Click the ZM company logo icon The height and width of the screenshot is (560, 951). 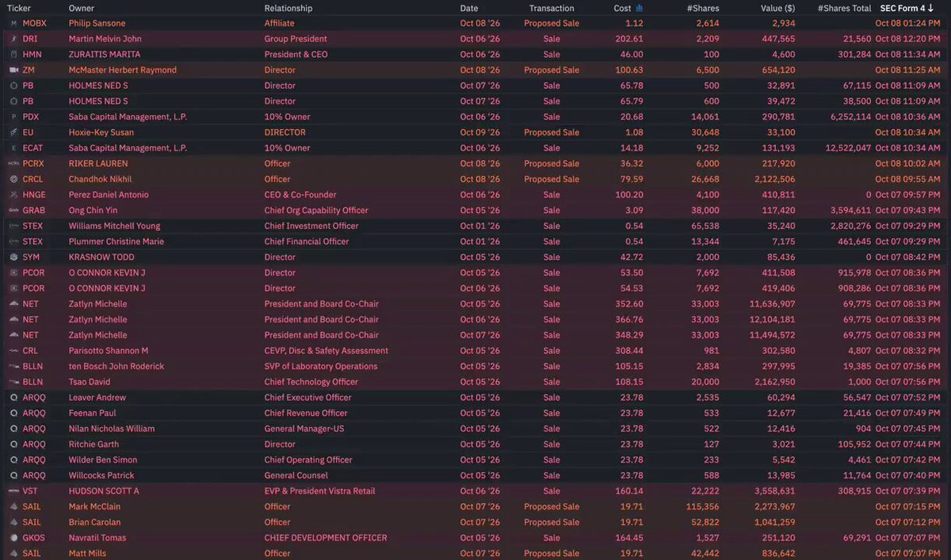coord(13,70)
